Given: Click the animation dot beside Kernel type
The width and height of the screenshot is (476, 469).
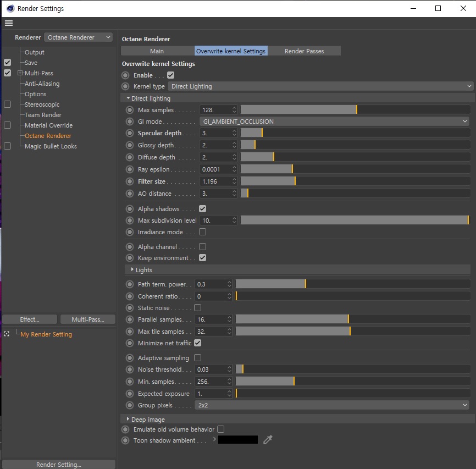Looking at the screenshot, I should pyautogui.click(x=125, y=86).
